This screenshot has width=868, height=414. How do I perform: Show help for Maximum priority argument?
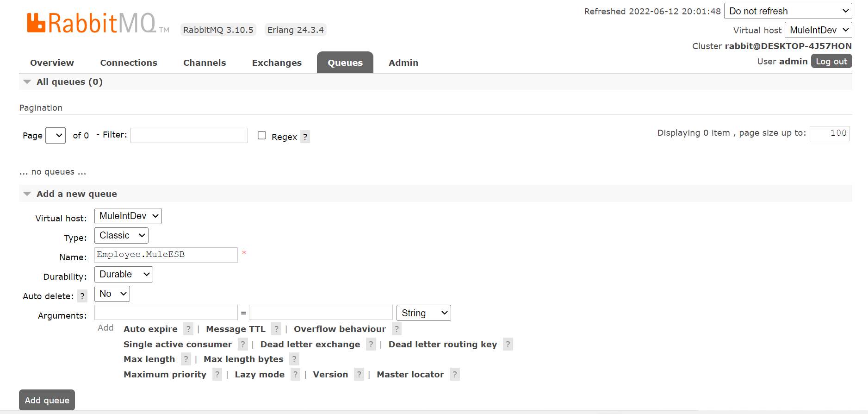pyautogui.click(x=217, y=374)
